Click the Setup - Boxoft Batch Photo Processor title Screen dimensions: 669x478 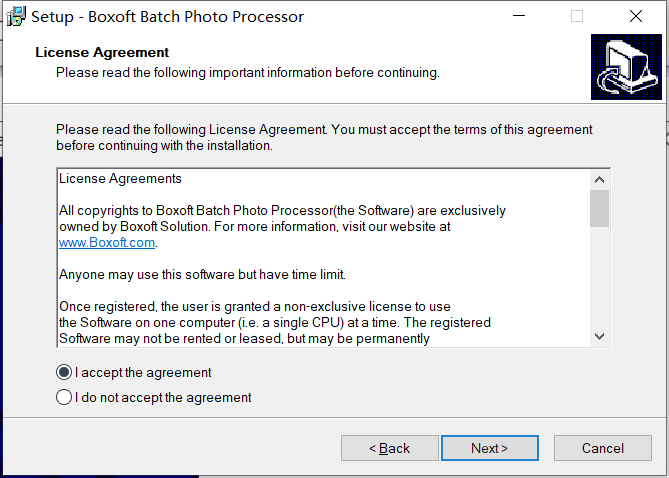coord(167,17)
